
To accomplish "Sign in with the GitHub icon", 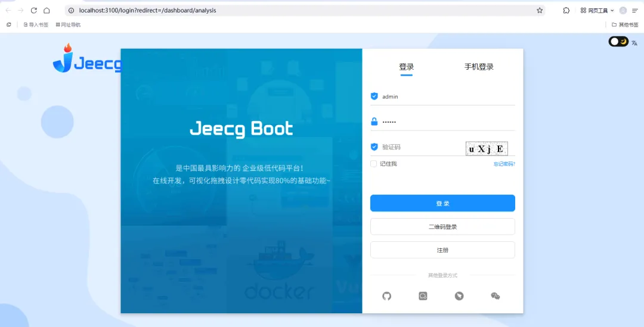I will pos(386,296).
